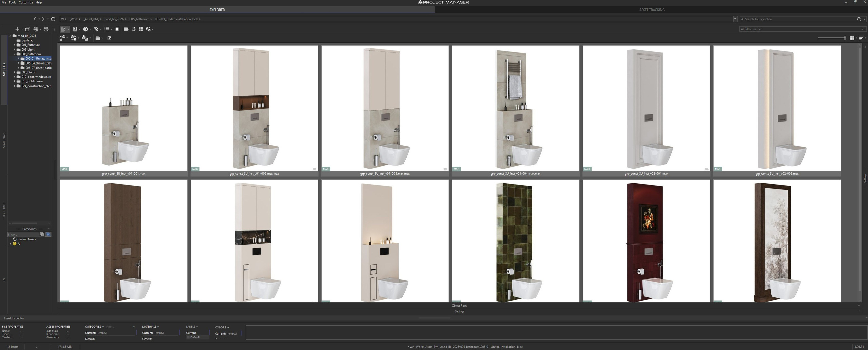
Task: Click the Settings panel header
Action: 459,311
